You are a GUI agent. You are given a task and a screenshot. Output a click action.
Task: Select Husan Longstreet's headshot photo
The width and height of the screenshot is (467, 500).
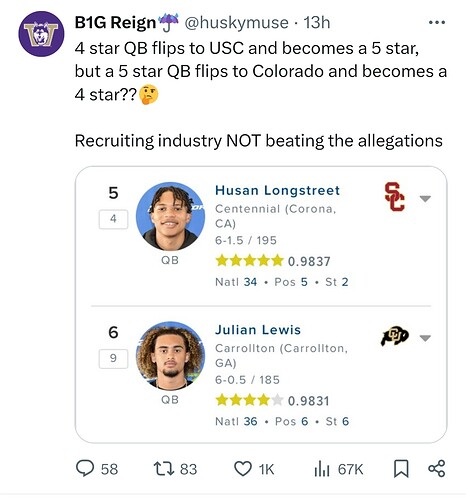click(x=171, y=216)
